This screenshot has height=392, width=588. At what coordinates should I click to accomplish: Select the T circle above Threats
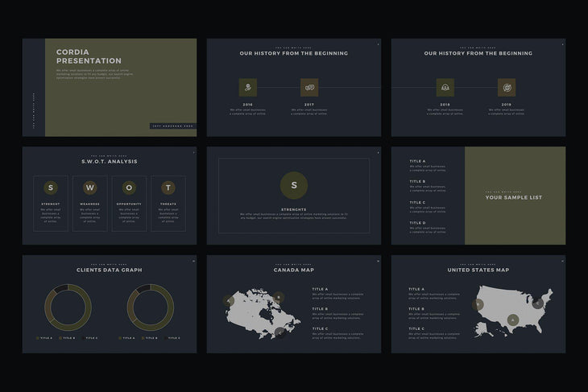click(x=168, y=188)
